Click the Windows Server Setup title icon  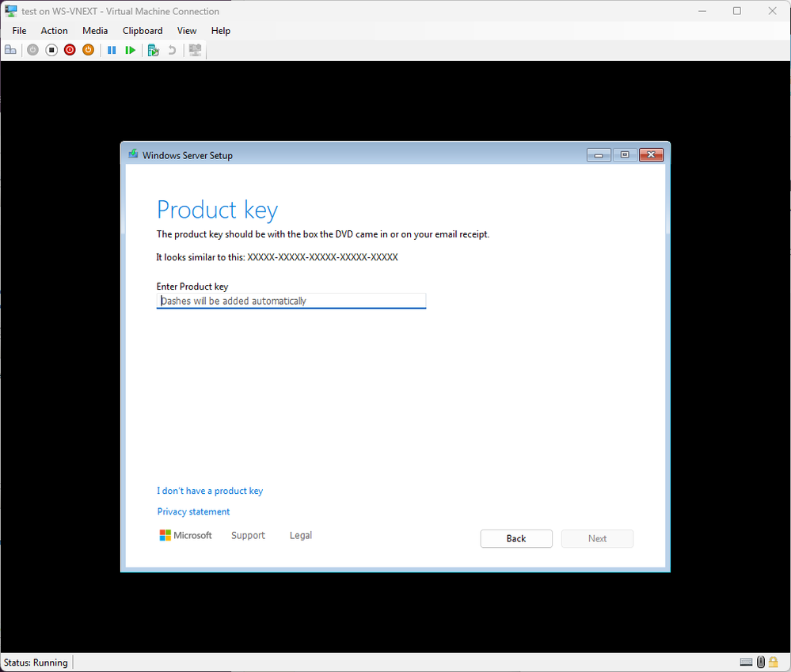tap(133, 154)
